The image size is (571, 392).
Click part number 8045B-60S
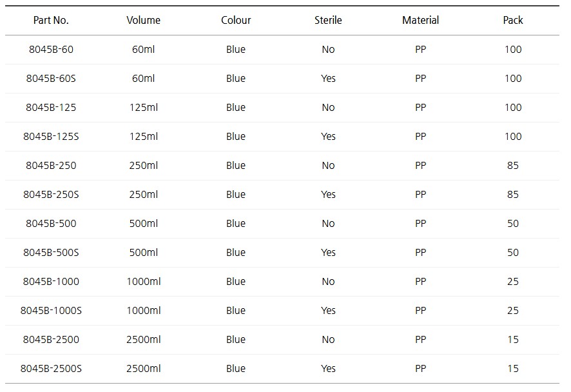coord(51,79)
